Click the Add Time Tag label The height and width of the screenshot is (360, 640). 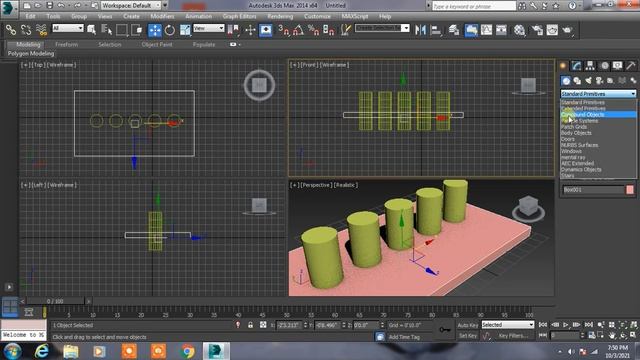click(404, 337)
